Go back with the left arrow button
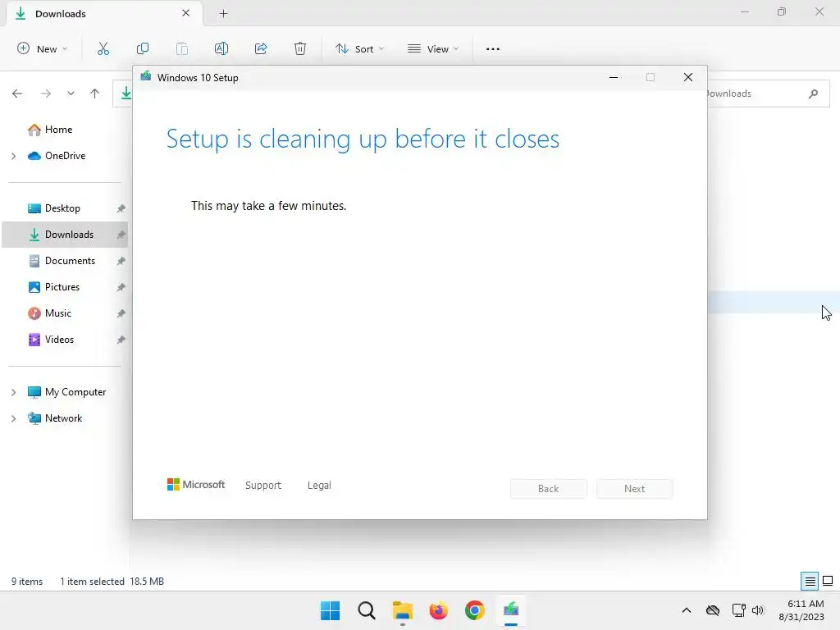 [x=17, y=94]
